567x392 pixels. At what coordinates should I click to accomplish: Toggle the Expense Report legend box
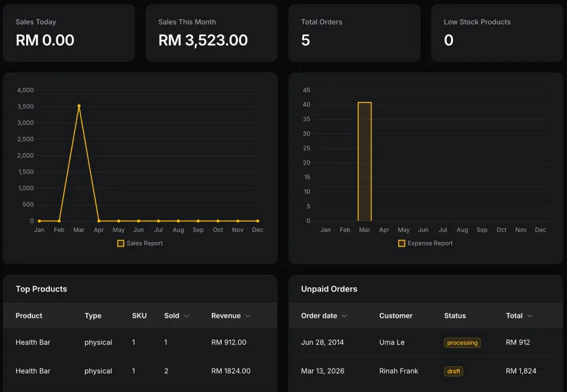(x=401, y=244)
